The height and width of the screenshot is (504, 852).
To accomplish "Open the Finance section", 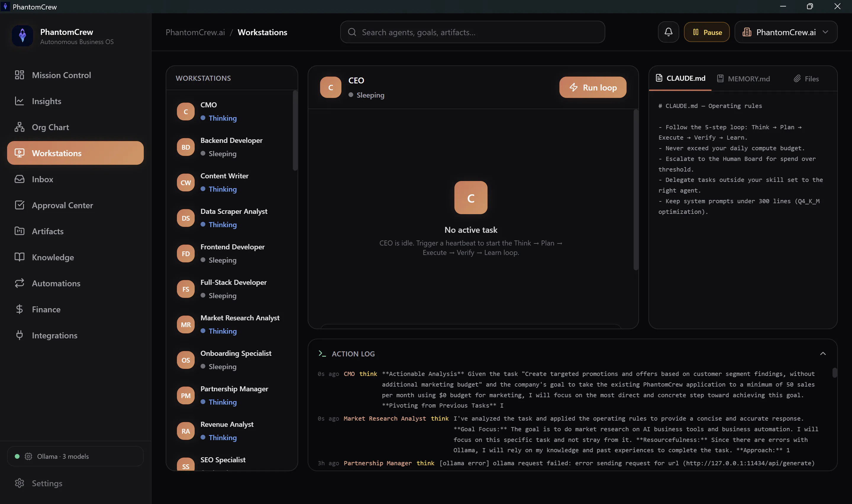I will (x=75, y=309).
